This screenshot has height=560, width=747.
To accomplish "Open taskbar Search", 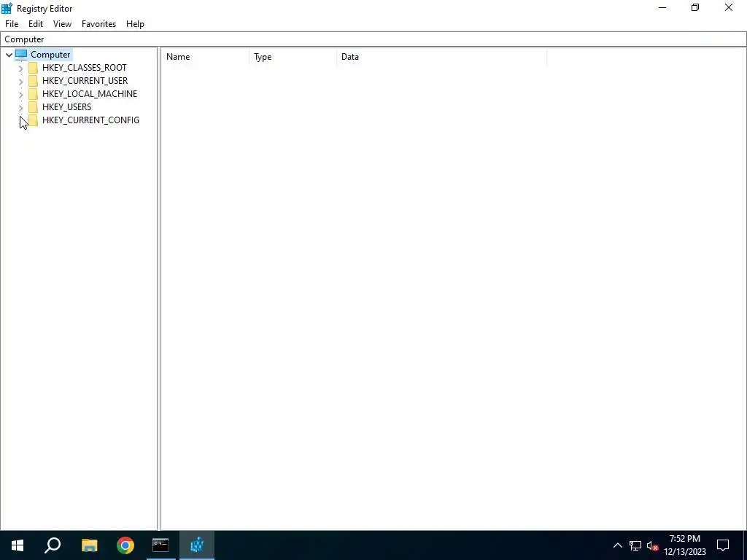I will (x=53, y=545).
